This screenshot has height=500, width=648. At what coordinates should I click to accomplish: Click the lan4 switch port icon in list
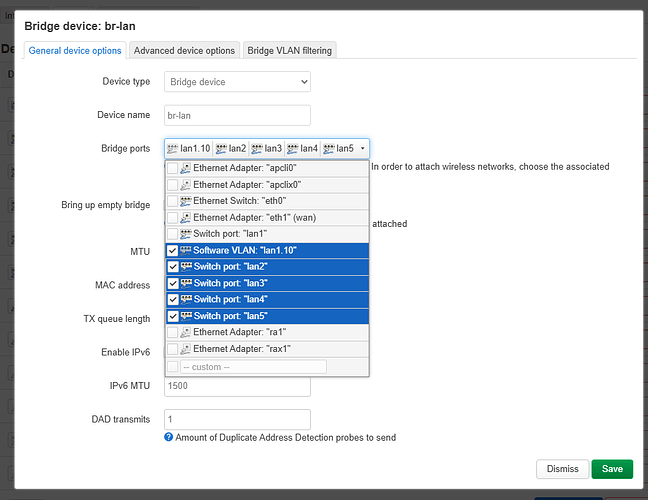click(x=186, y=299)
